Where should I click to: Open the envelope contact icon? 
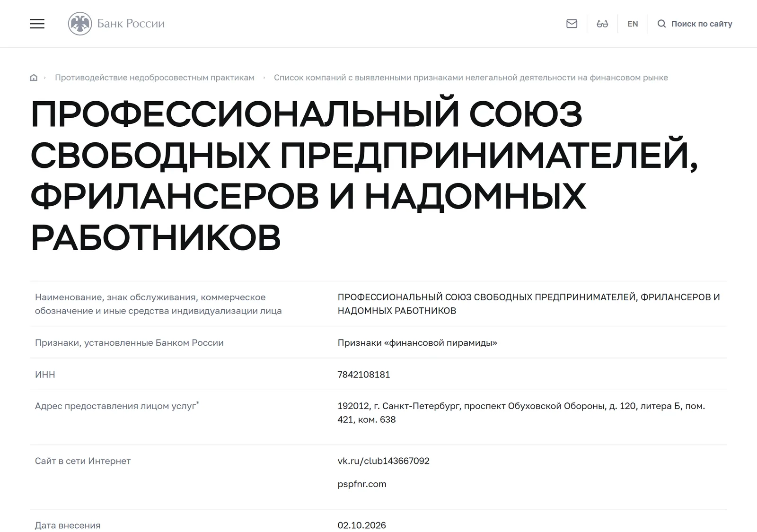(572, 24)
